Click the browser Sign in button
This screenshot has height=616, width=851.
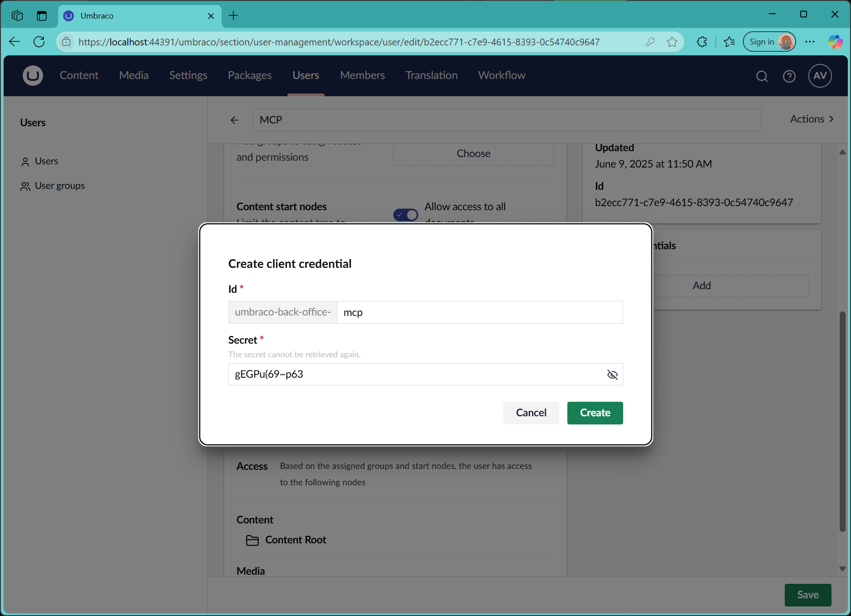coord(769,42)
